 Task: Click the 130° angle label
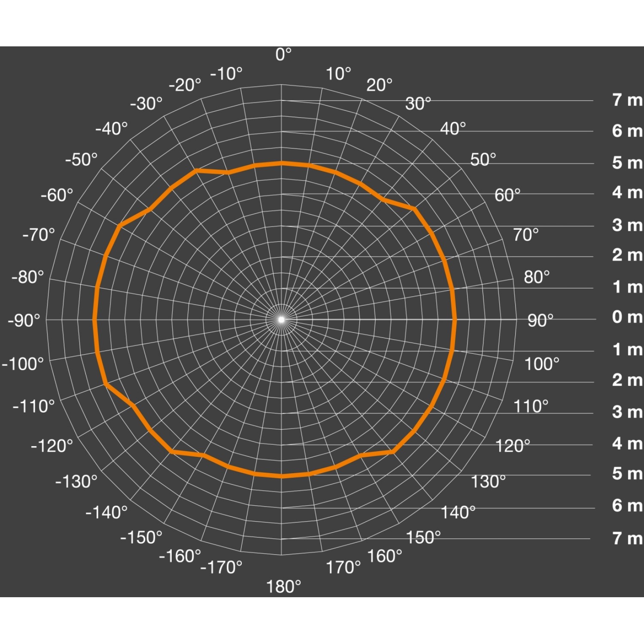(x=488, y=482)
